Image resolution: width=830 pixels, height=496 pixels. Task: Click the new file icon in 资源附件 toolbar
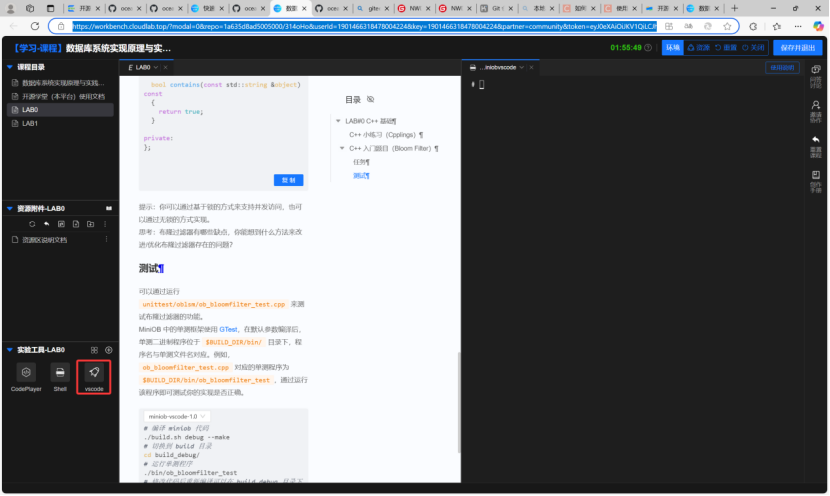(x=76, y=224)
